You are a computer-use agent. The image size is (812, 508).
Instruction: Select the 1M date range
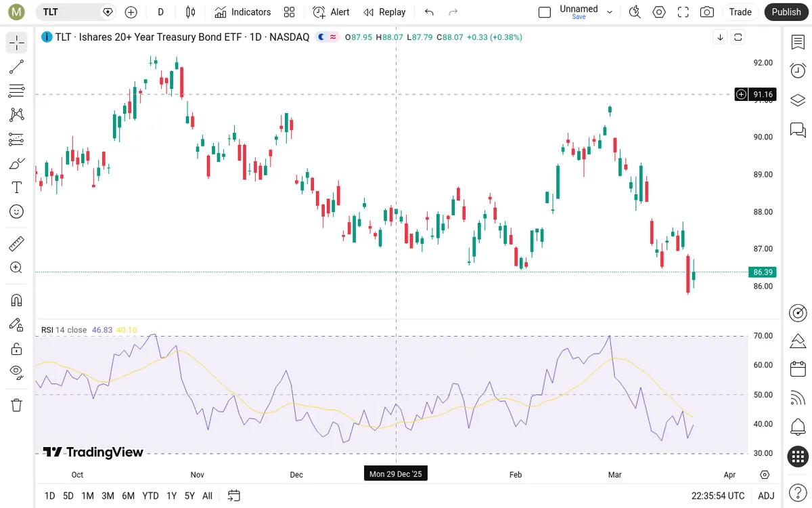(87, 496)
